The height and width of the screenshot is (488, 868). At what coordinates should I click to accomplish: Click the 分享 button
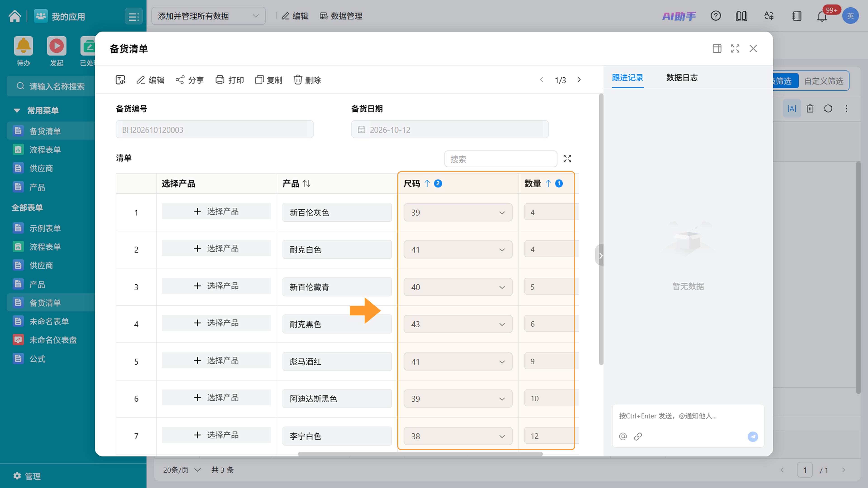190,80
